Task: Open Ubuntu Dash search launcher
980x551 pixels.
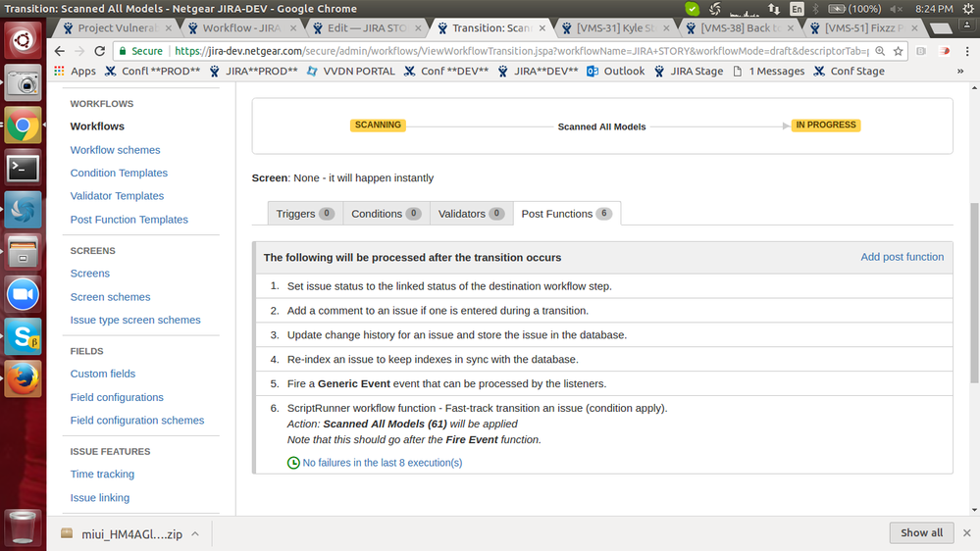Action: [24, 40]
